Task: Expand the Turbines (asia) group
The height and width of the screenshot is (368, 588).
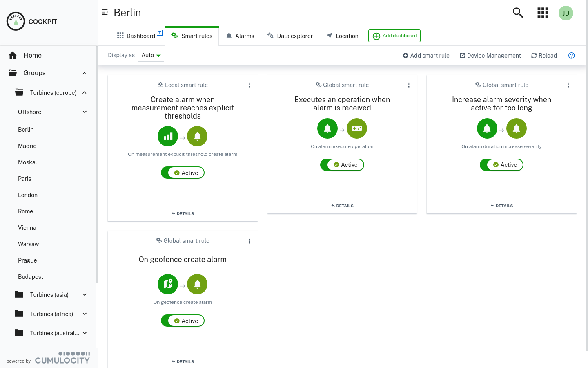Action: point(84,294)
